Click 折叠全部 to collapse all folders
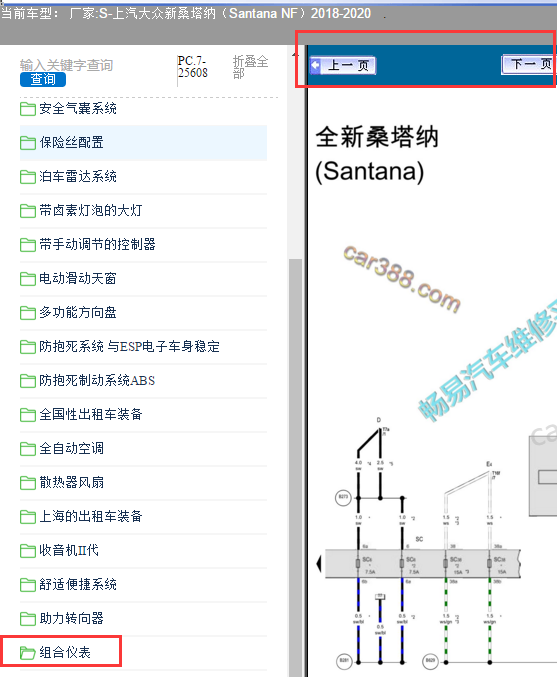Image resolution: width=557 pixels, height=677 pixels. pyautogui.click(x=250, y=67)
